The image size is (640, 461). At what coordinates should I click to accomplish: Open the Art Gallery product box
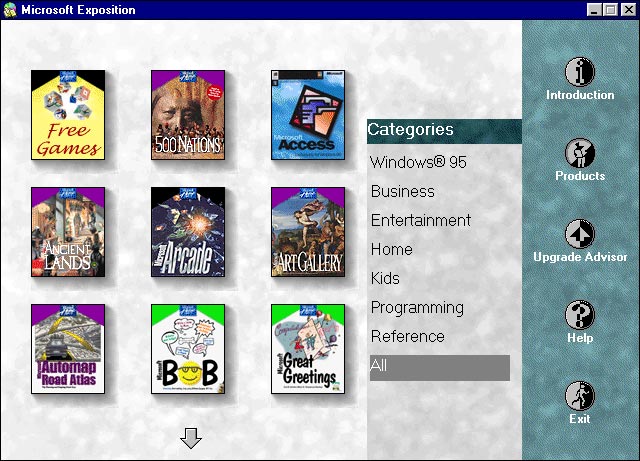tap(308, 232)
